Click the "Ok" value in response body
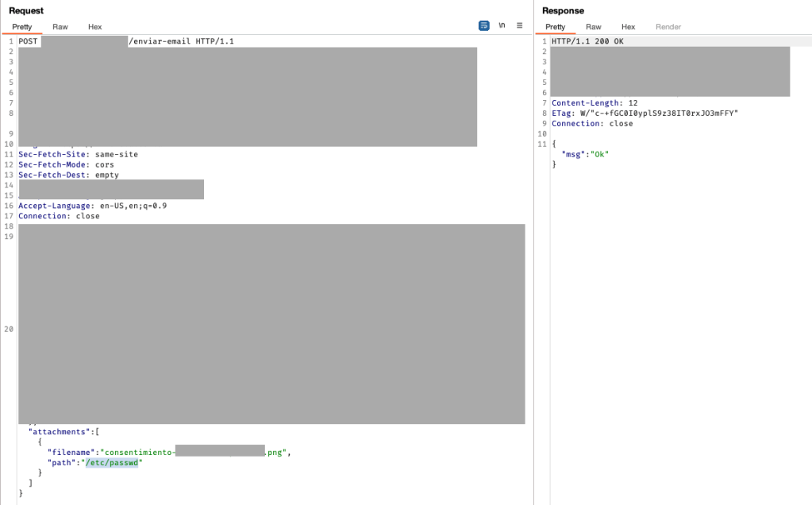The height and width of the screenshot is (505, 812). [599, 154]
